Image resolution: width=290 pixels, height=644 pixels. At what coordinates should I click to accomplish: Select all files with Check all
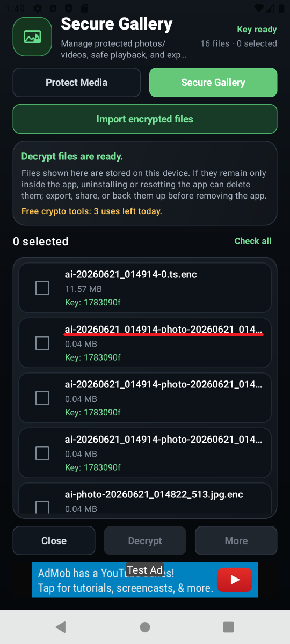(253, 241)
